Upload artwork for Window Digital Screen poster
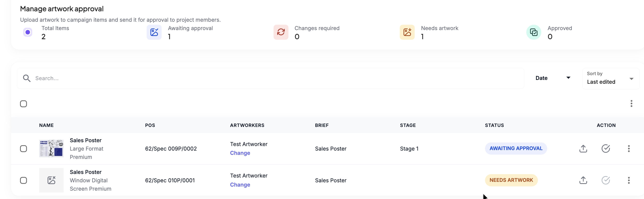644x199 pixels. (x=583, y=180)
